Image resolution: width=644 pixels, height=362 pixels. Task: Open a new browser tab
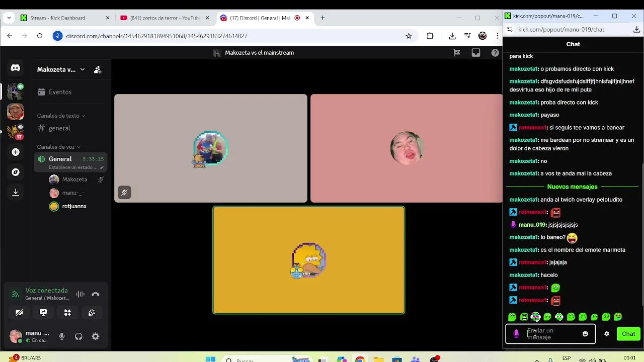pos(323,18)
